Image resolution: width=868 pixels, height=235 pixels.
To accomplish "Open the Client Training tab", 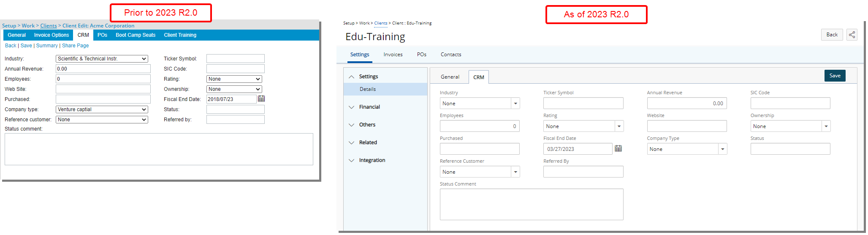I will pos(180,35).
